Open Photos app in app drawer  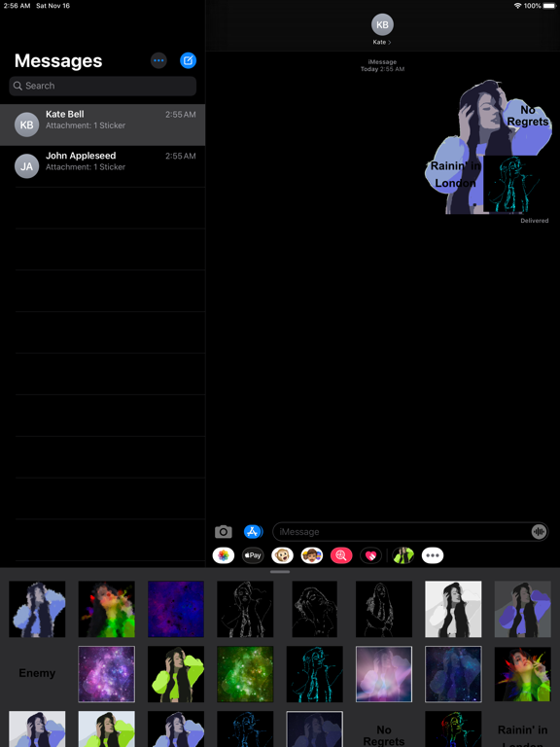pyautogui.click(x=224, y=555)
